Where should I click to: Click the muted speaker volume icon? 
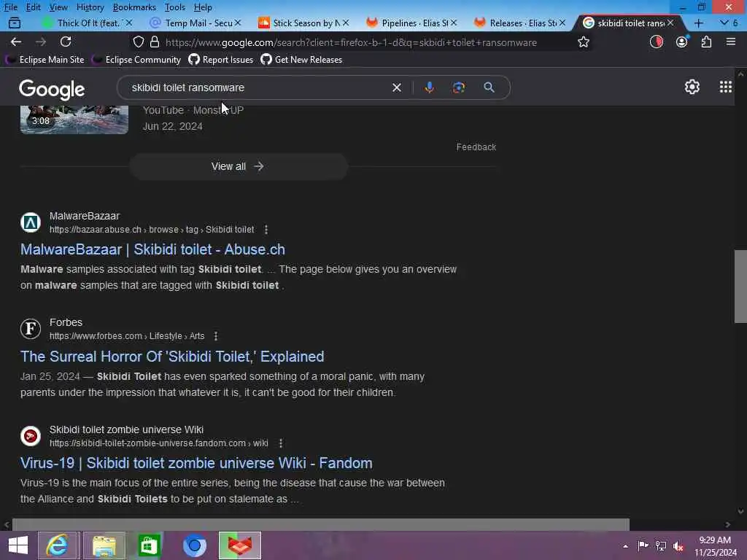678,545
